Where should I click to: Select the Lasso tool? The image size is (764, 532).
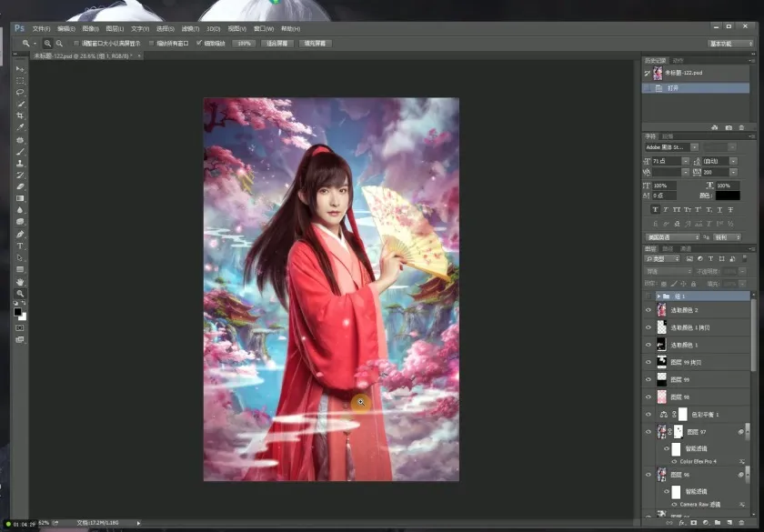point(20,92)
